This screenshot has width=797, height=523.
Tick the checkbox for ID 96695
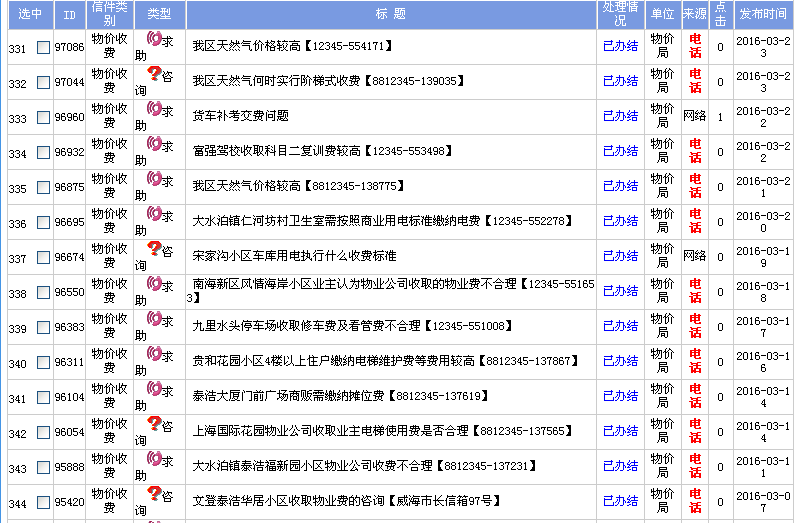43,223
